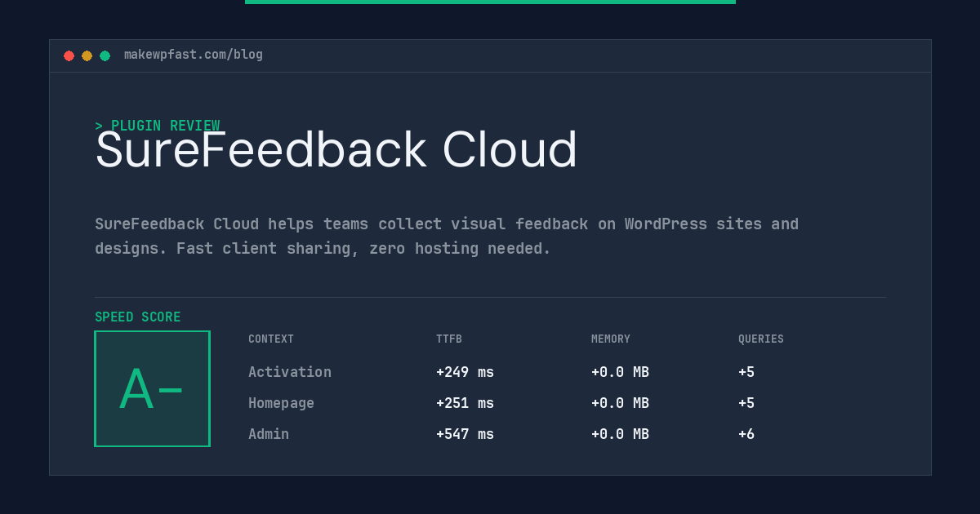980x514 pixels.
Task: Click Homepage row memory +0.0 MB
Action: (620, 403)
